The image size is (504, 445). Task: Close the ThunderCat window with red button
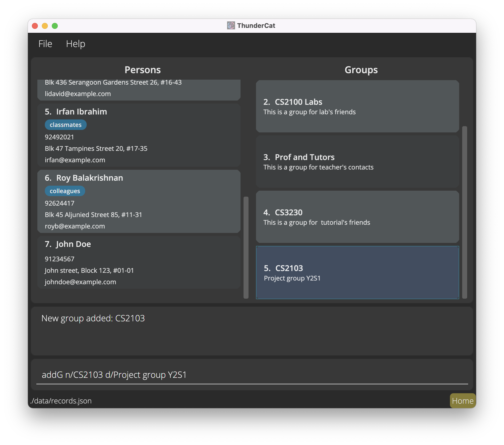click(x=35, y=26)
